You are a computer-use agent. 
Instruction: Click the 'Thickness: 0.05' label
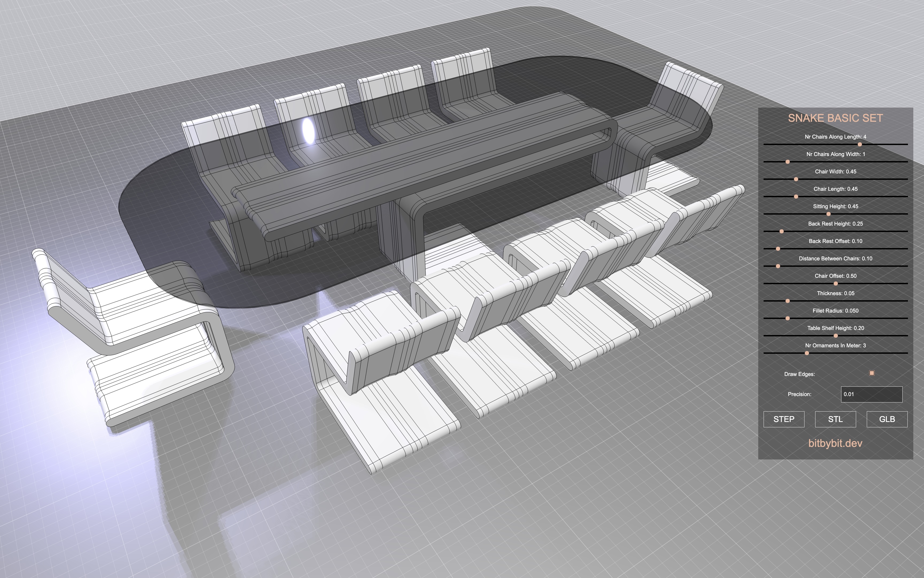(836, 293)
